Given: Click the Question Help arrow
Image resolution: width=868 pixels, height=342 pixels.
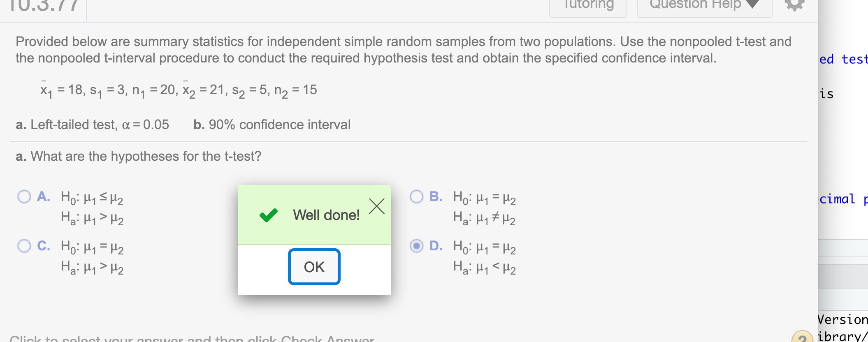Looking at the screenshot, I should click(752, 4).
